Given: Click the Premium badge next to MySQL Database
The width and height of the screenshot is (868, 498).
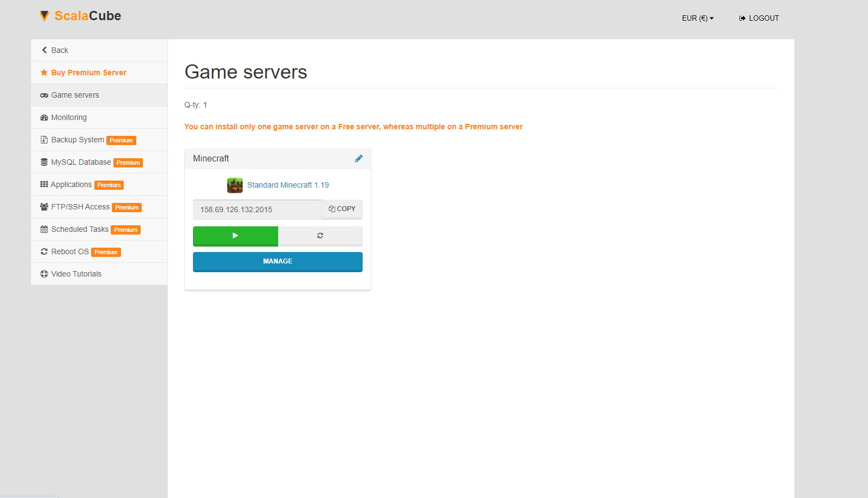Looking at the screenshot, I should [128, 163].
